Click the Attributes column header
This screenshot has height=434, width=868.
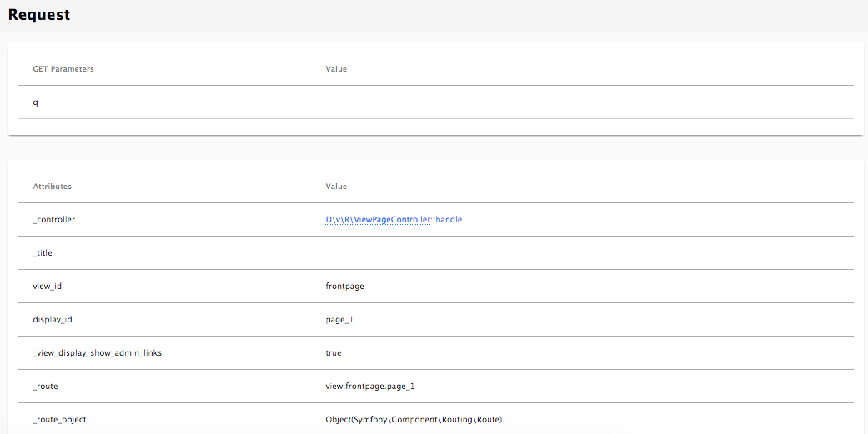tap(52, 187)
